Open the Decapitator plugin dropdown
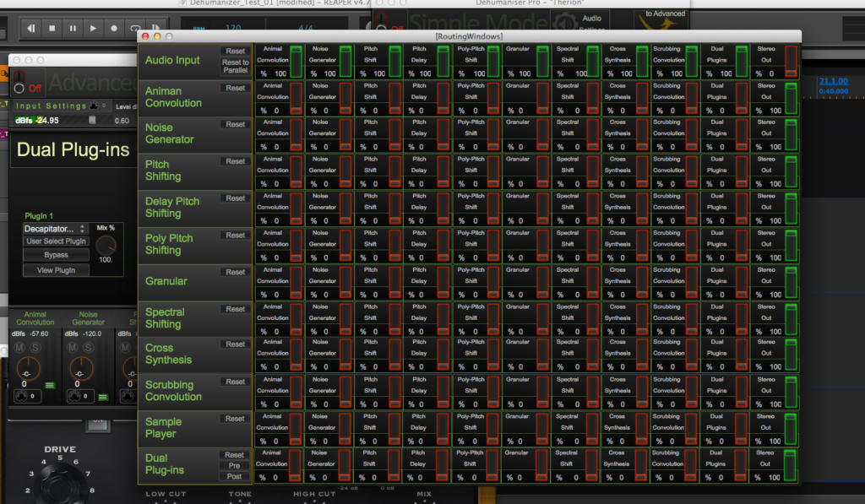This screenshot has height=504, width=865. (x=55, y=229)
